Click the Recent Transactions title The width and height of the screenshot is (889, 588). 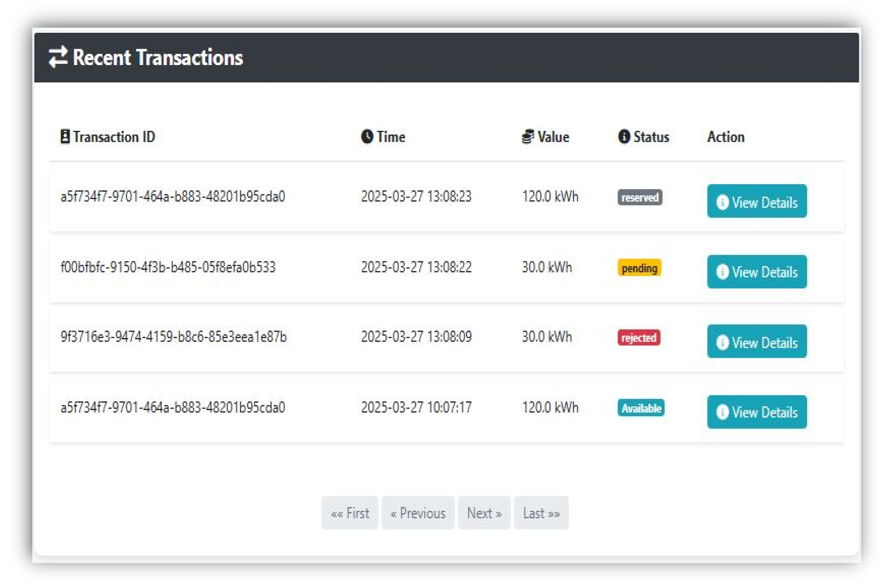(158, 57)
